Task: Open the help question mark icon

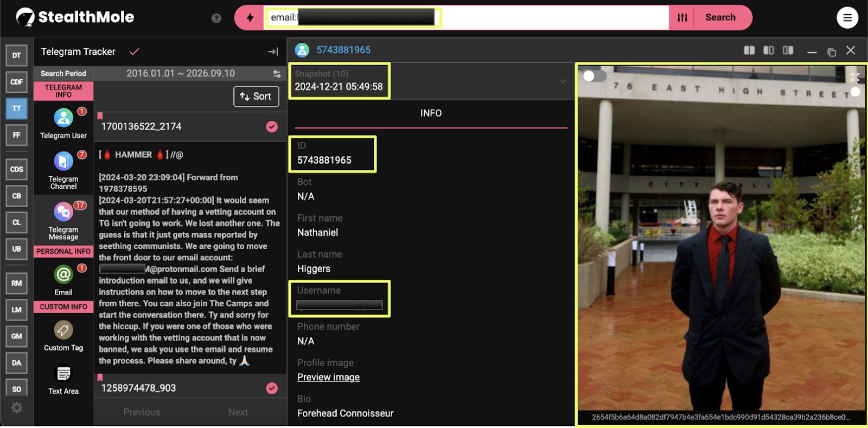Action: point(216,18)
